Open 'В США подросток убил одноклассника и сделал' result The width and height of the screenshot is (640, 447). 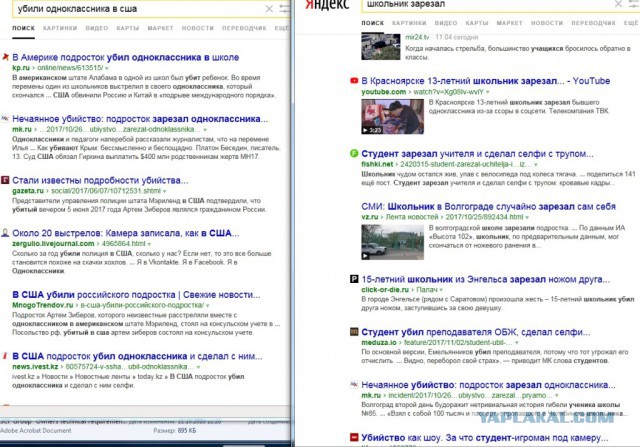(x=137, y=356)
